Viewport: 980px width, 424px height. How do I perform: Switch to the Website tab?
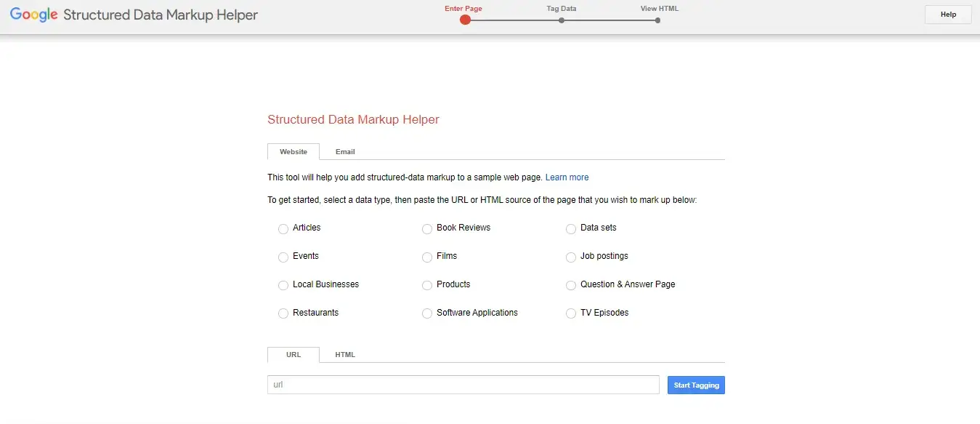click(293, 151)
